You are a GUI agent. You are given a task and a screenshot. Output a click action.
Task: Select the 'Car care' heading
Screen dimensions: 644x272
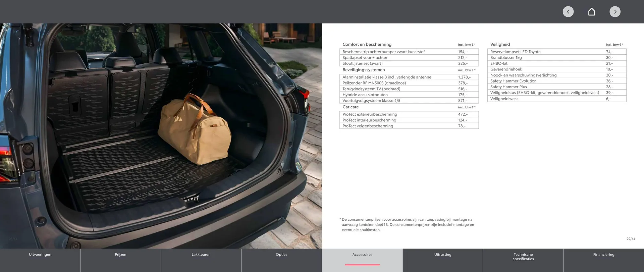(x=351, y=107)
